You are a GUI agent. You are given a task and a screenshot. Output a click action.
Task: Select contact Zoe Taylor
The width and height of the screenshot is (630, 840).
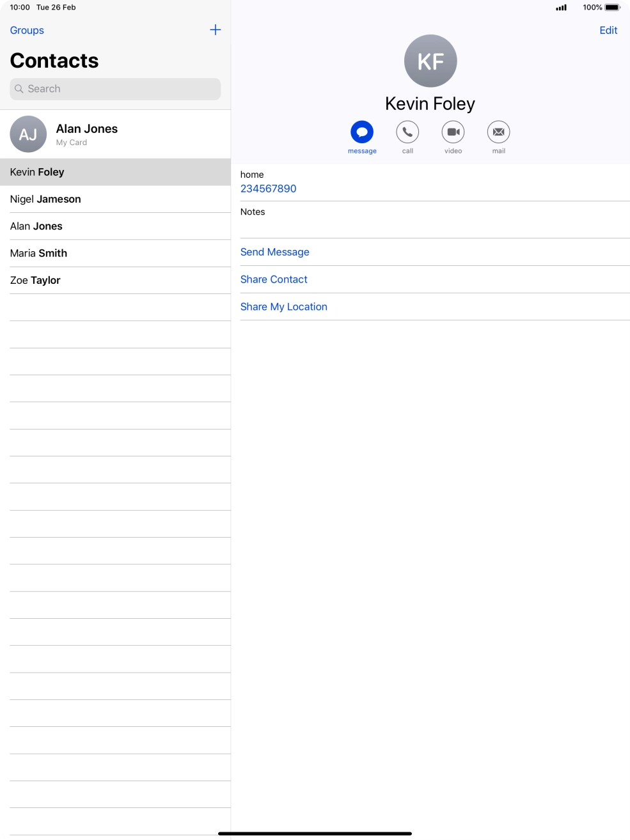(35, 280)
